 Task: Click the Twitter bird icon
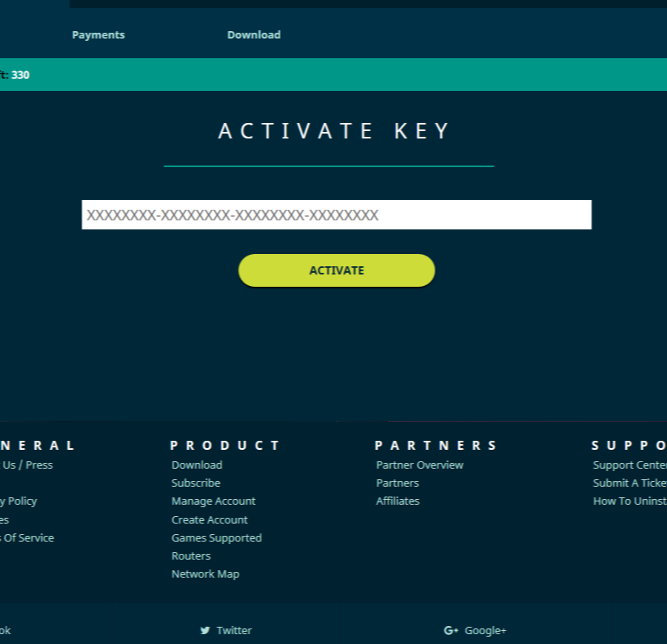tap(205, 631)
